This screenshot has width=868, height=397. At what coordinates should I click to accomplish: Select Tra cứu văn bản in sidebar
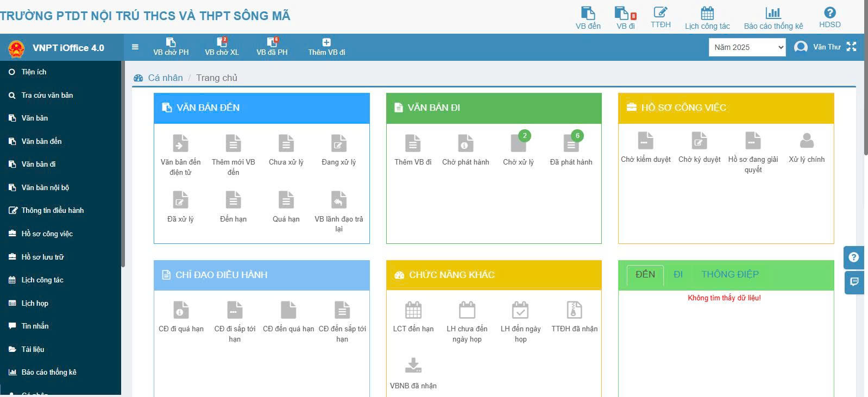tap(47, 95)
